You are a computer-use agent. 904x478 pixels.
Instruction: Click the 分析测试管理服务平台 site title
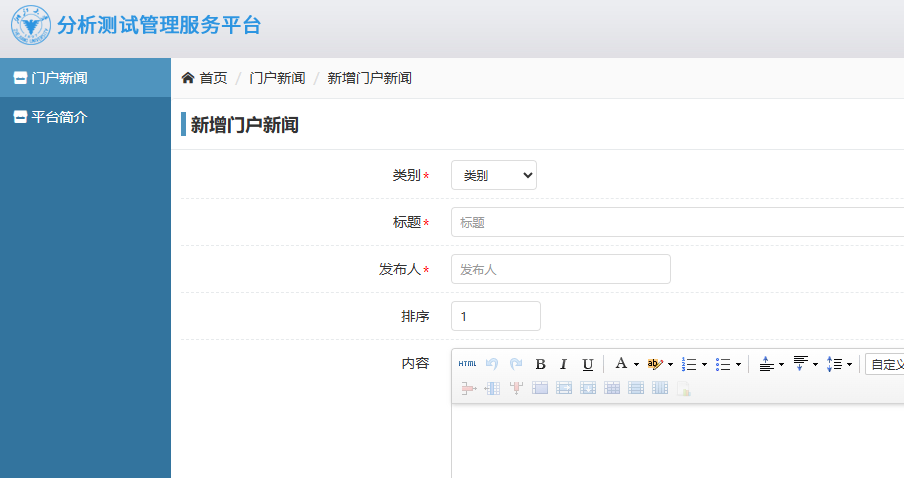159,25
